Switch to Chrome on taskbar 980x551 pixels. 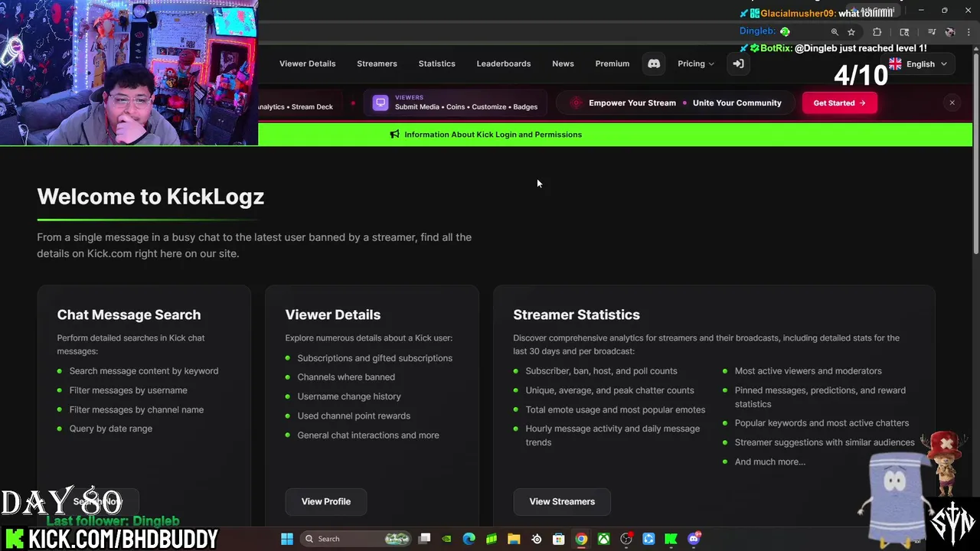pos(581,539)
